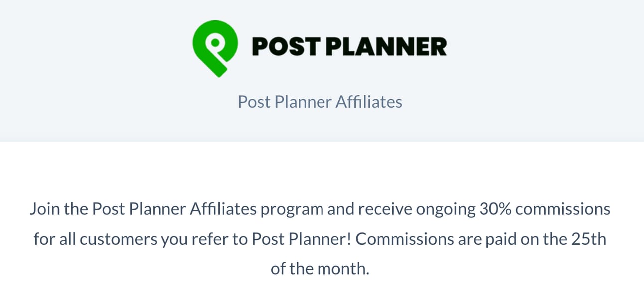This screenshot has height=297, width=644.
Task: Click the word Affiliates in the subtitle
Action: [369, 102]
